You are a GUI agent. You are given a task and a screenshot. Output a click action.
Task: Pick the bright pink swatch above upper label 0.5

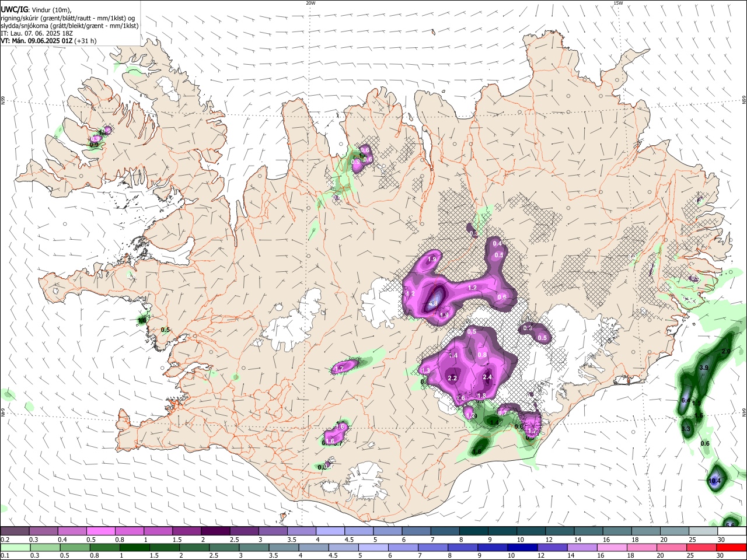click(x=101, y=531)
